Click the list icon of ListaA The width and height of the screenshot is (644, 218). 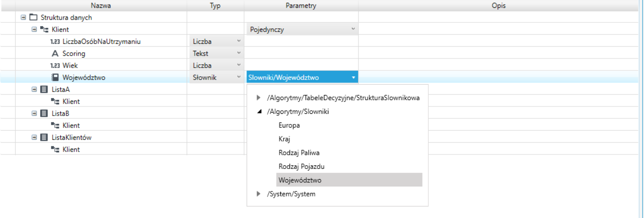(x=44, y=90)
